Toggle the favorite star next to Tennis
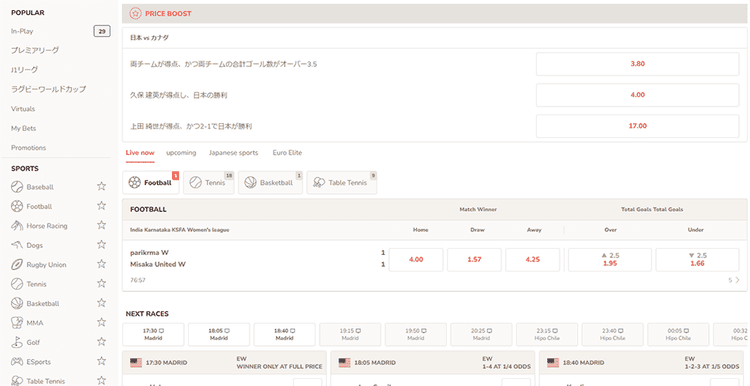Viewport: 750px width, 386px height. click(101, 284)
